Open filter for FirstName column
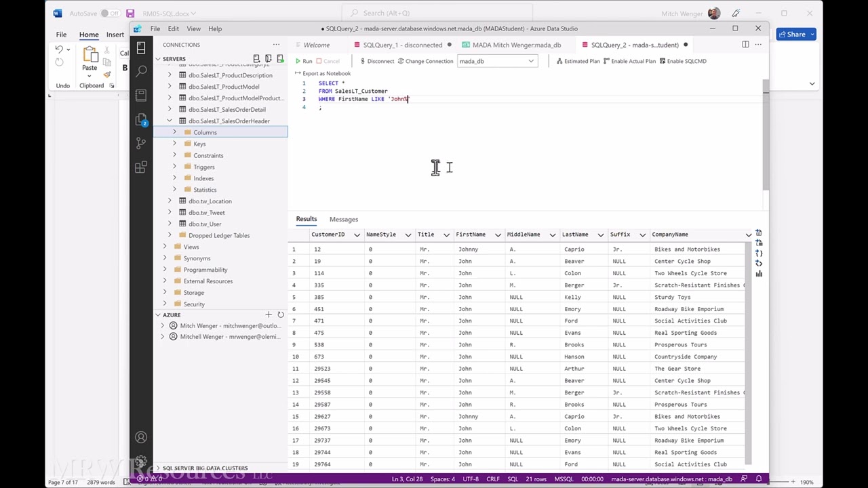The image size is (868, 488). tap(498, 235)
